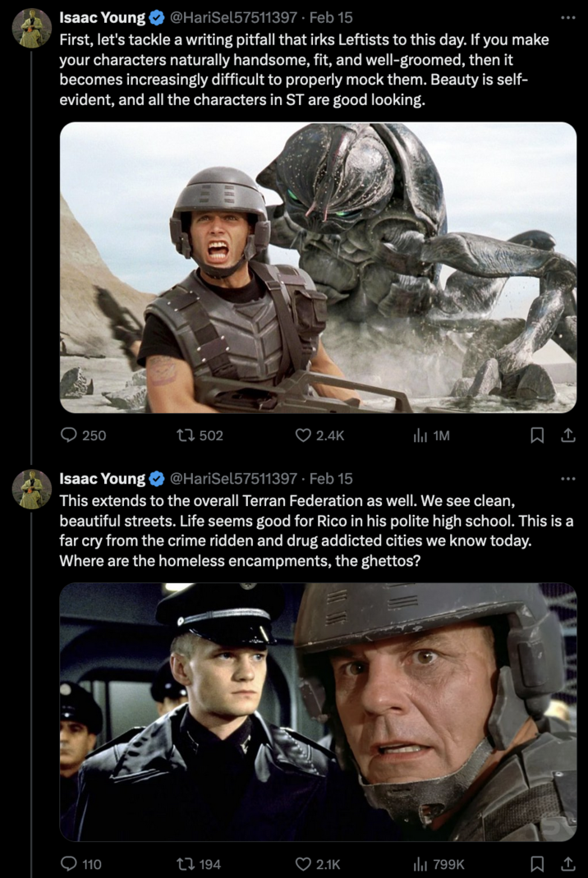The width and height of the screenshot is (588, 878).
Task: Open the officer and helmeted soldier image
Action: (318, 711)
